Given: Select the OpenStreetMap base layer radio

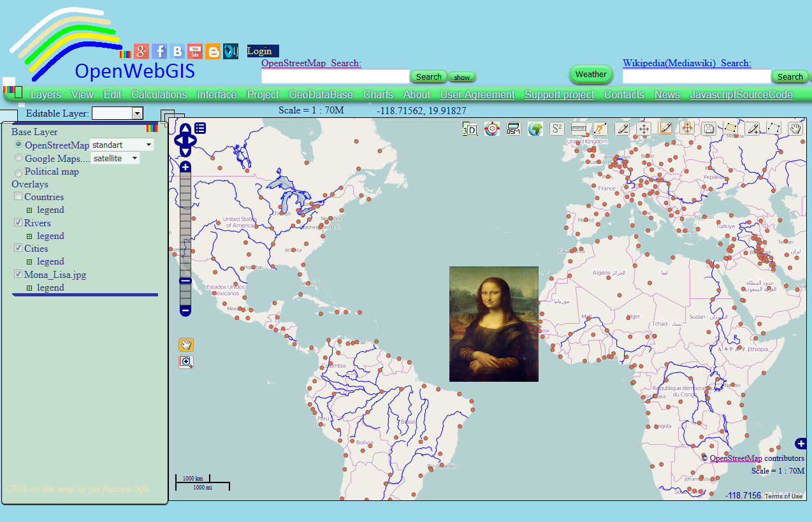Looking at the screenshot, I should click(18, 145).
